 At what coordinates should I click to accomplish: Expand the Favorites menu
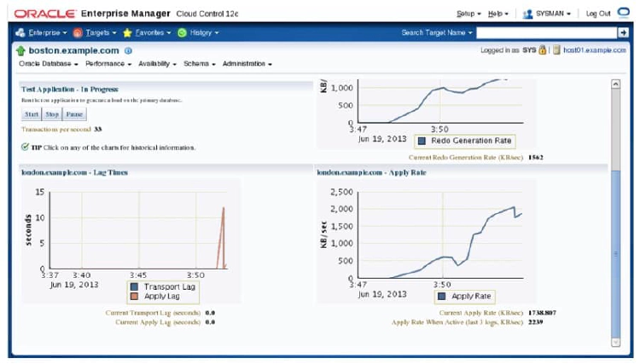click(x=153, y=32)
